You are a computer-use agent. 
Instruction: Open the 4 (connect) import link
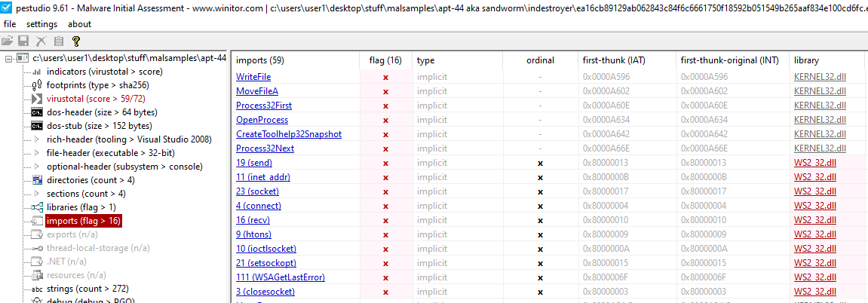[259, 207]
